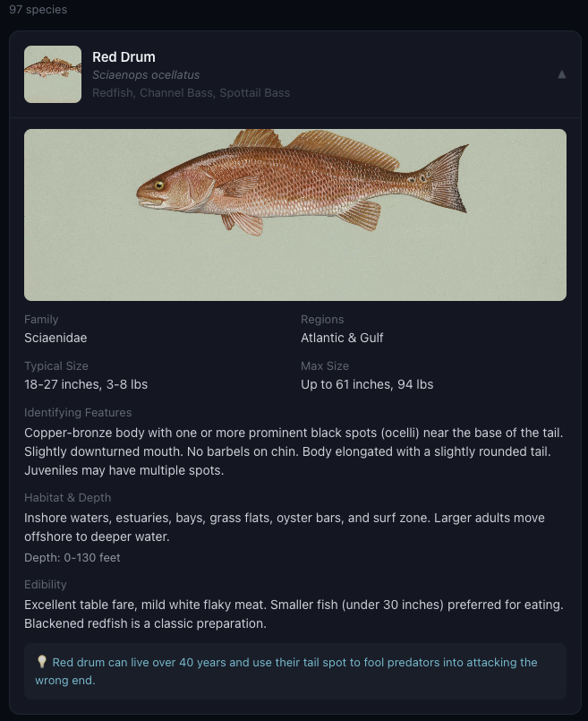The height and width of the screenshot is (721, 588).
Task: Click the Red Drum thumbnail icon
Action: tap(52, 73)
